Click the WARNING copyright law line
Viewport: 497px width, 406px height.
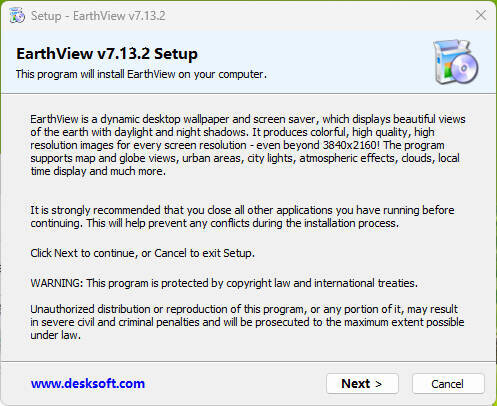(x=224, y=283)
